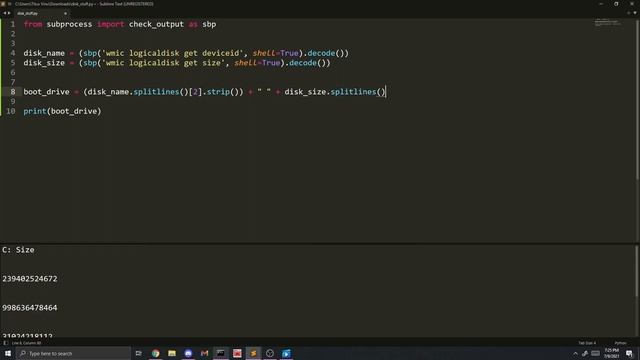This screenshot has width=640, height=360.
Task: Open the Windows Start menu
Action: [x=8, y=353]
